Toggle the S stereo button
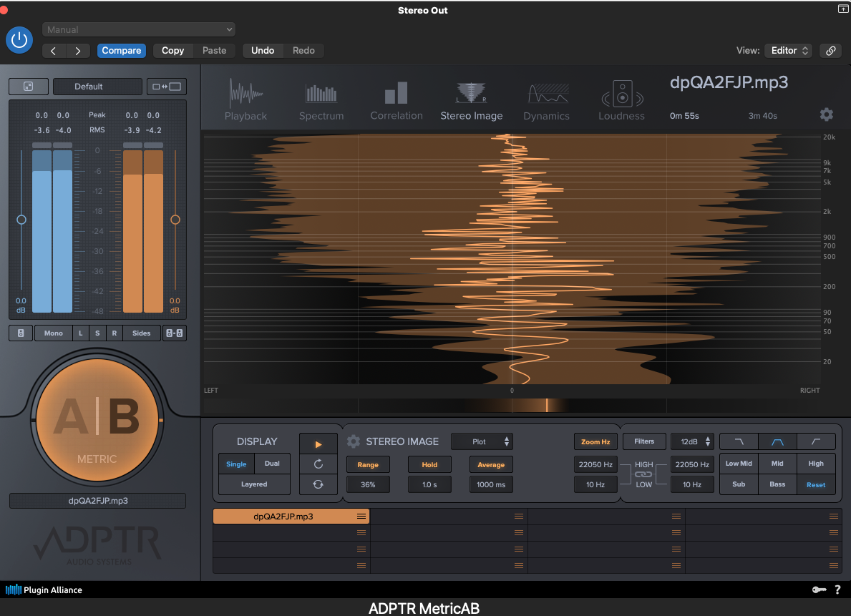Viewport: 851px width, 616px height. tap(97, 333)
